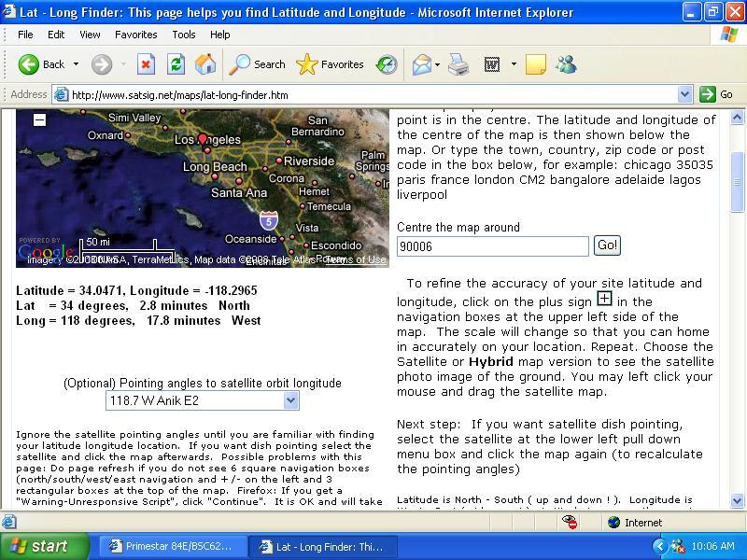The image size is (747, 560).
Task: Click the Latitude = 34.0471 text line
Action: (x=136, y=290)
